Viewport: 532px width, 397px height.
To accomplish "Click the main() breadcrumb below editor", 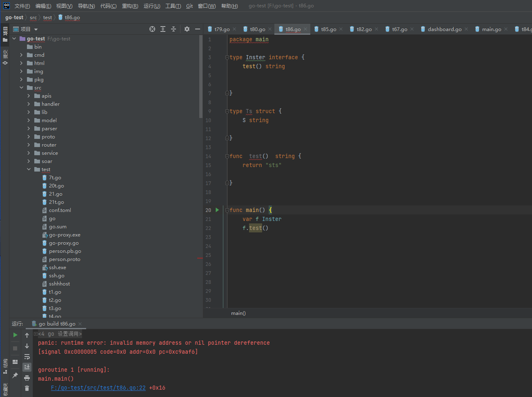I will (x=238, y=313).
